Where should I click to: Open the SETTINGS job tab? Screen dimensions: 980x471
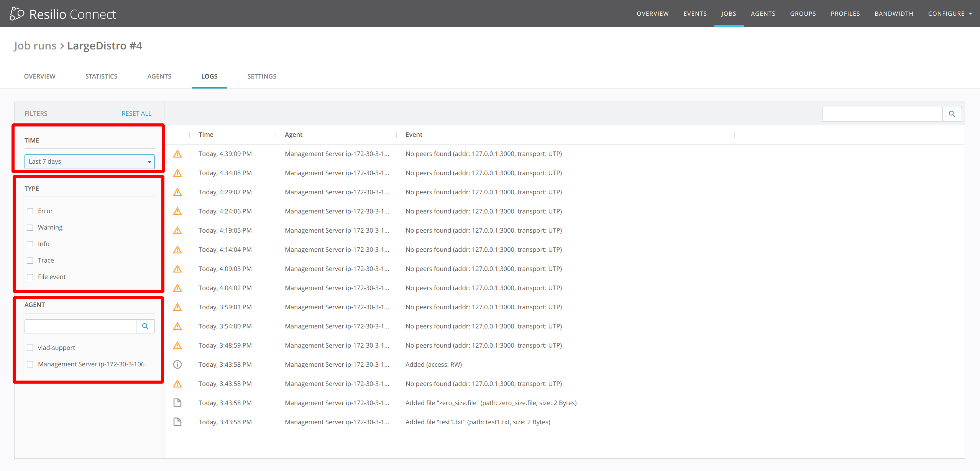[x=262, y=76]
